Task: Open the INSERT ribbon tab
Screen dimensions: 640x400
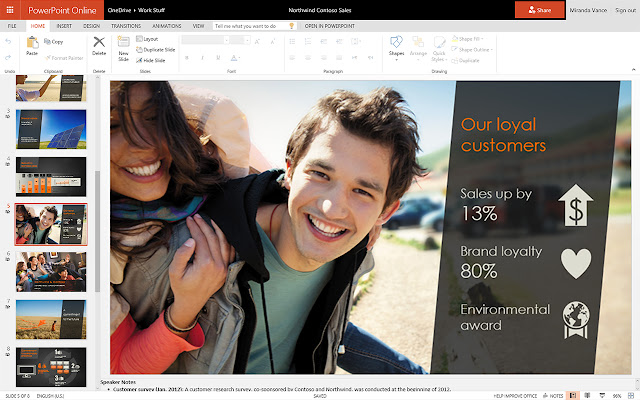Action: 65,25
